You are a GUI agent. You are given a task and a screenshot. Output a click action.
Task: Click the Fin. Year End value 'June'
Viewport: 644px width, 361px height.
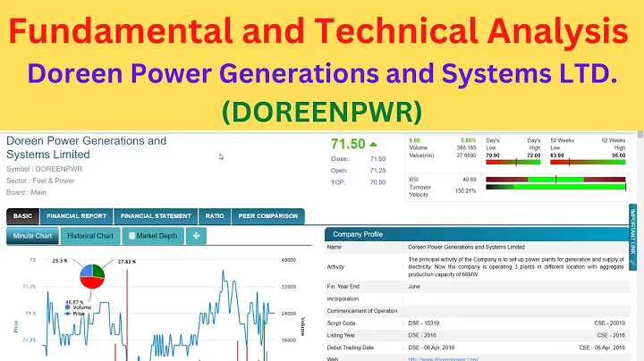pos(414,286)
